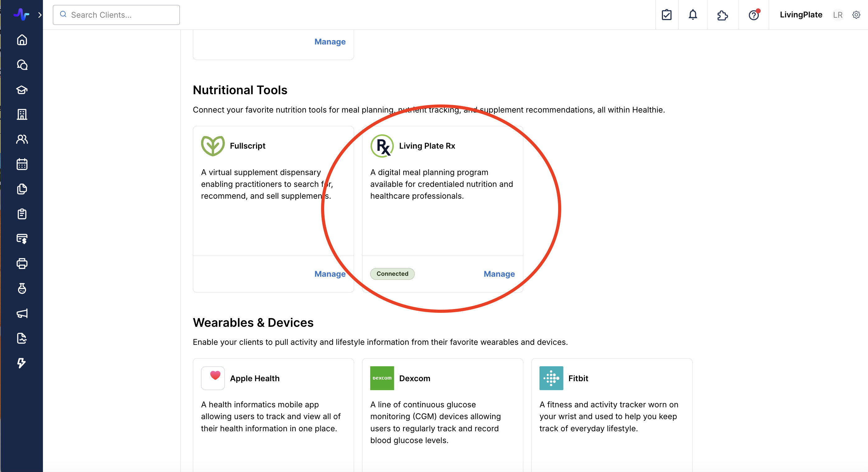The image size is (868, 472).
Task: Open the organization building icon
Action: [x=22, y=114]
